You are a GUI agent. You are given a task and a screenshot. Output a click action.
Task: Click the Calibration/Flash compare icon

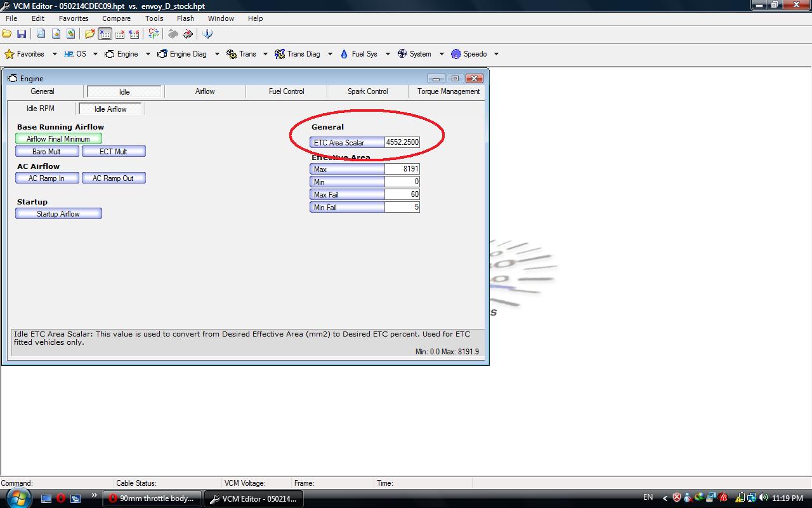point(153,34)
